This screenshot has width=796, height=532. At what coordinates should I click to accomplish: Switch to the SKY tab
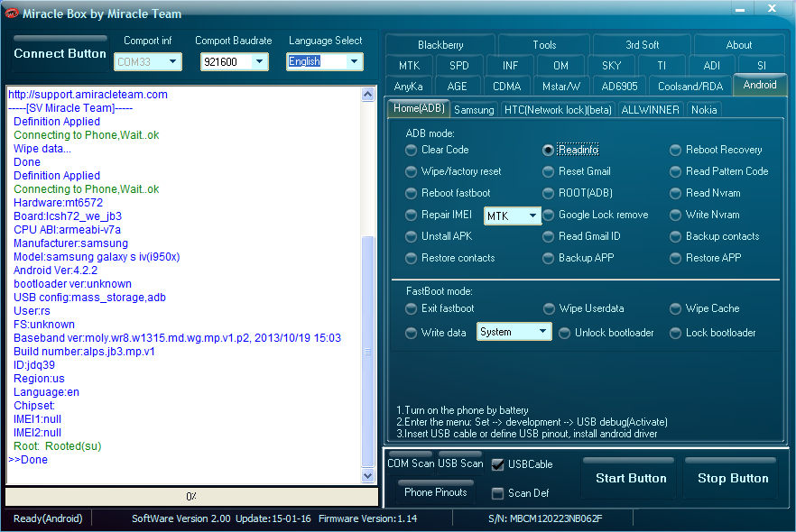pyautogui.click(x=611, y=66)
